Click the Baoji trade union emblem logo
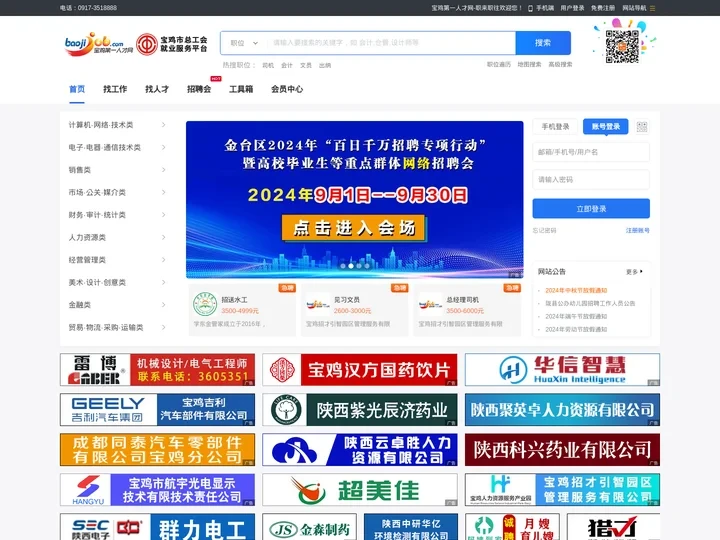The width and height of the screenshot is (720, 540). pyautogui.click(x=147, y=44)
